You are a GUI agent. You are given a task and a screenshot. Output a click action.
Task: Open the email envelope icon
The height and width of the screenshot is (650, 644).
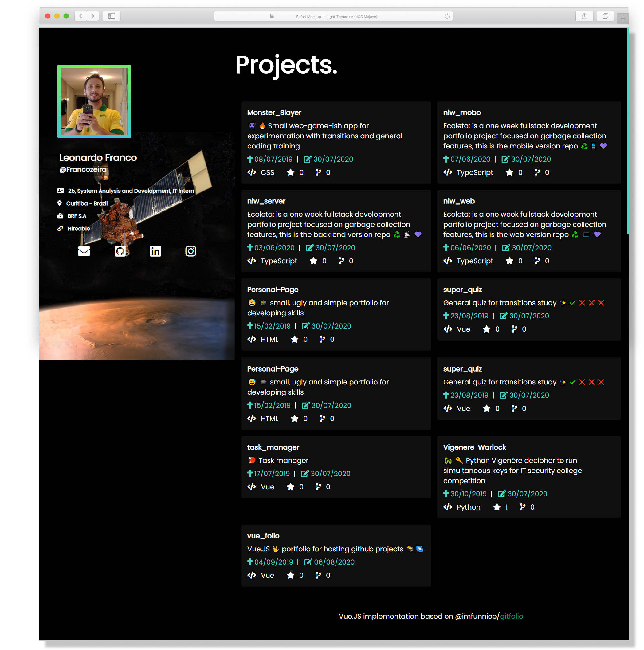click(84, 251)
